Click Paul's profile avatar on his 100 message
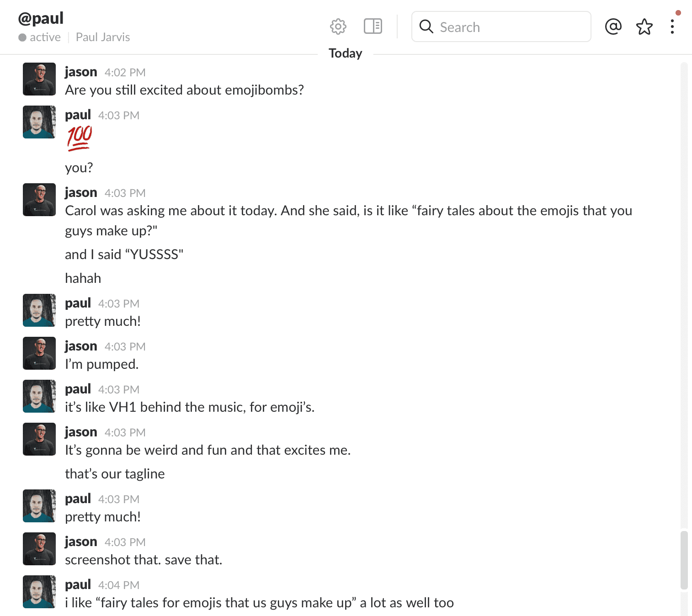 39,122
